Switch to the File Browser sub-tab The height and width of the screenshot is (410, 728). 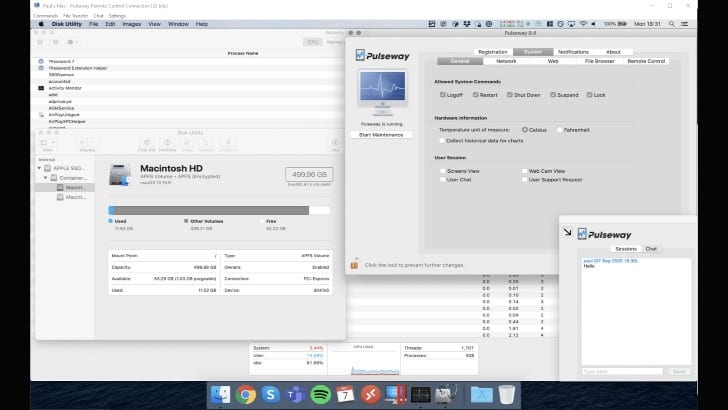pyautogui.click(x=599, y=61)
